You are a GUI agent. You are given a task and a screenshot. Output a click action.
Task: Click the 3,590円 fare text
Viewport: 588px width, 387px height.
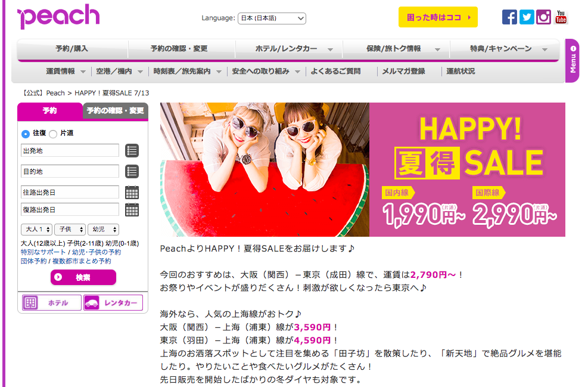(312, 328)
